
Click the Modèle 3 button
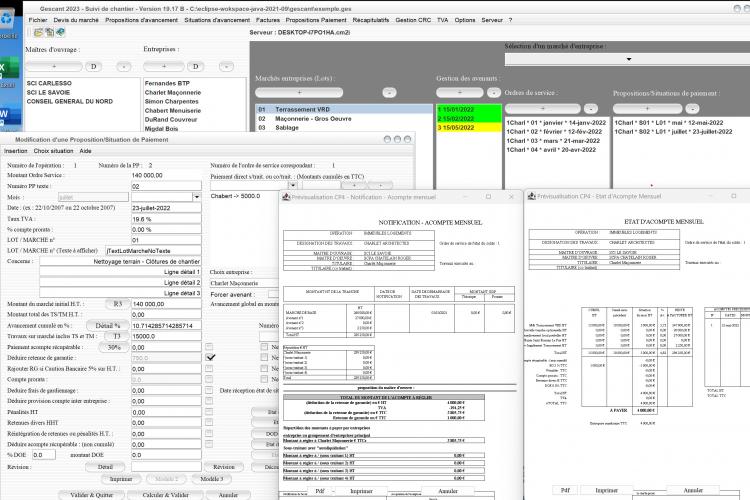[x=211, y=478]
